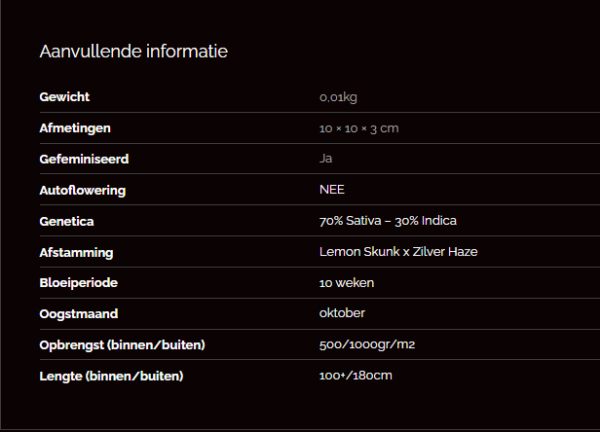The height and width of the screenshot is (432, 600).
Task: Click the 'Gewicht' row label
Action: [65, 97]
